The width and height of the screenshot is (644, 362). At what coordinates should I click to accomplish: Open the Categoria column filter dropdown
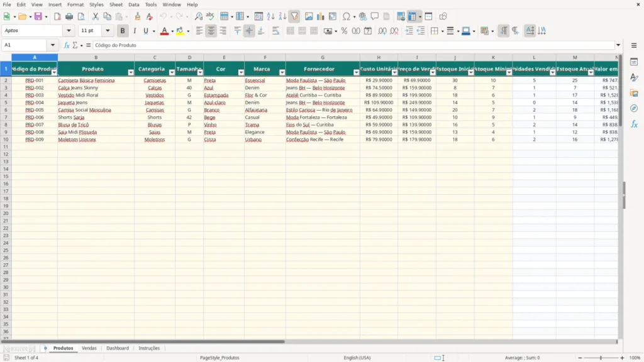tap(172, 73)
